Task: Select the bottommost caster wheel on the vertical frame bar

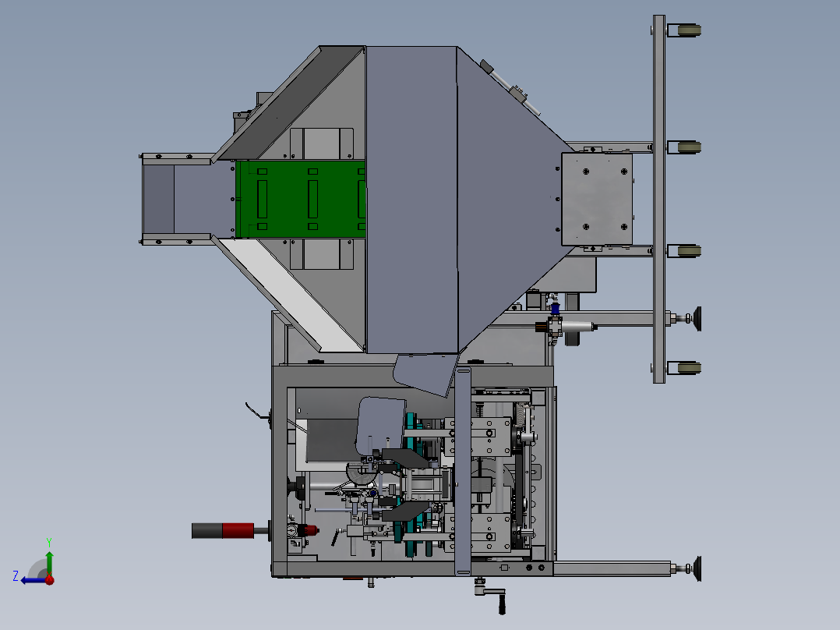Action: pyautogui.click(x=689, y=368)
